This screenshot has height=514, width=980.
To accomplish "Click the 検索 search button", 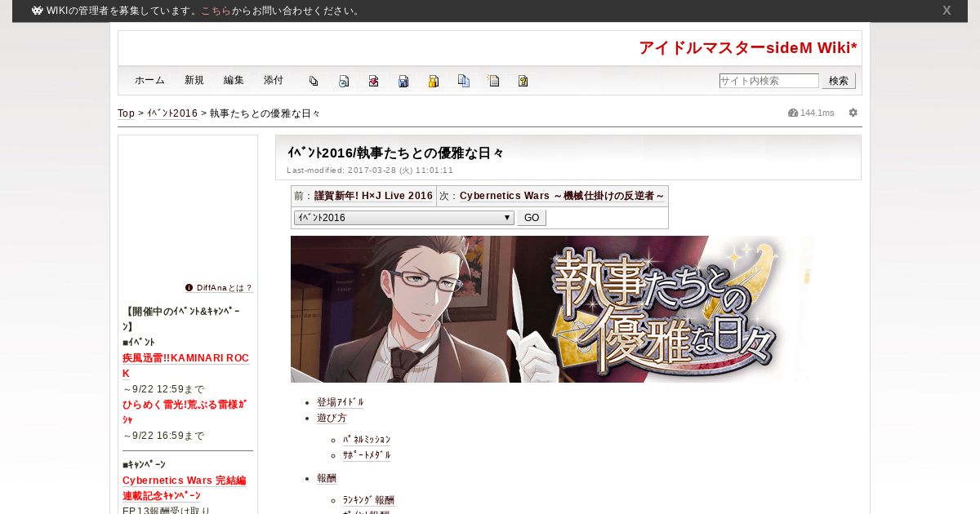I will click(x=839, y=81).
